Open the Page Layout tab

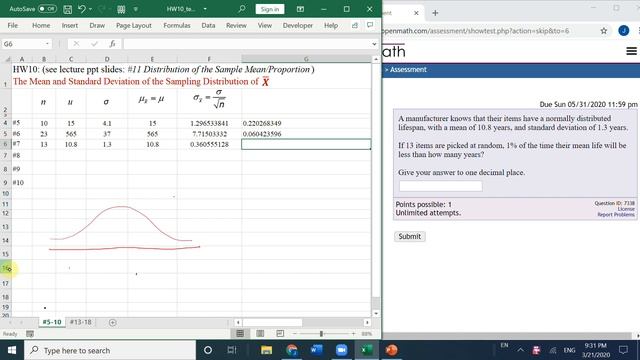(133, 25)
